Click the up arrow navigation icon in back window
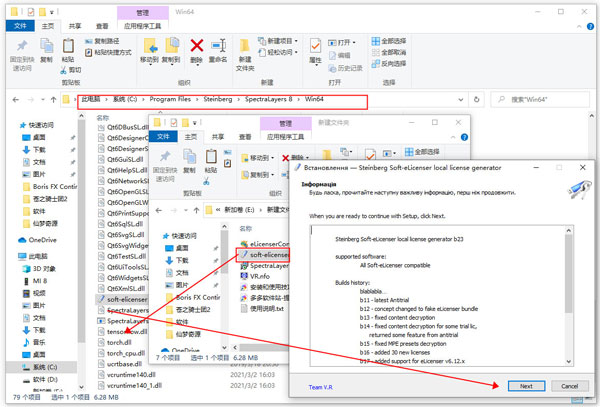Screen dimensions: 600x407 pos(54,100)
